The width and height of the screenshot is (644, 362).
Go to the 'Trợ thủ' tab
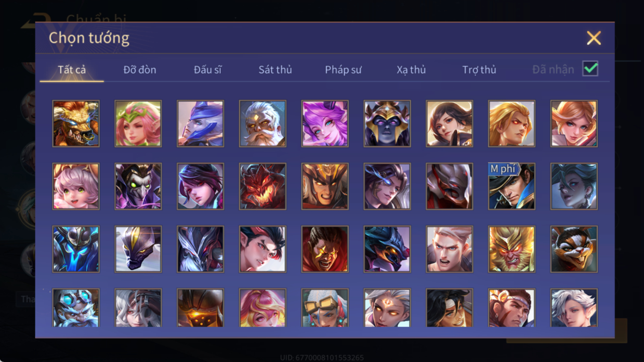[479, 70]
